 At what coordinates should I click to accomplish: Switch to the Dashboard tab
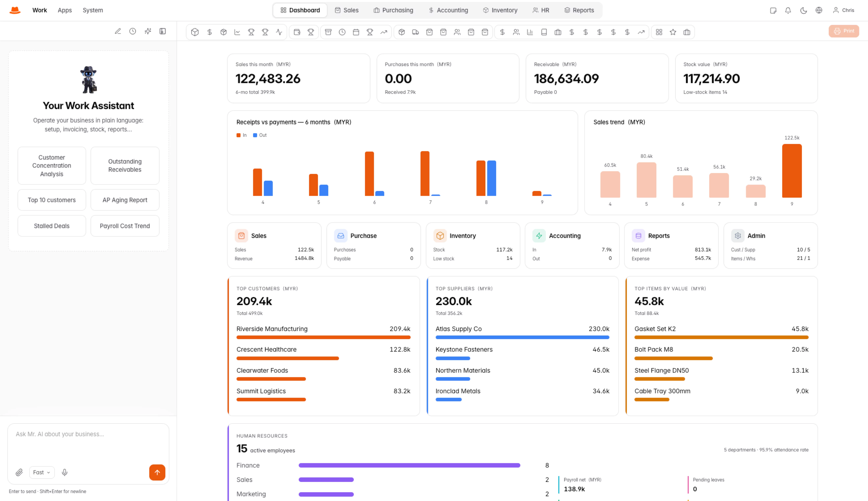(x=300, y=10)
